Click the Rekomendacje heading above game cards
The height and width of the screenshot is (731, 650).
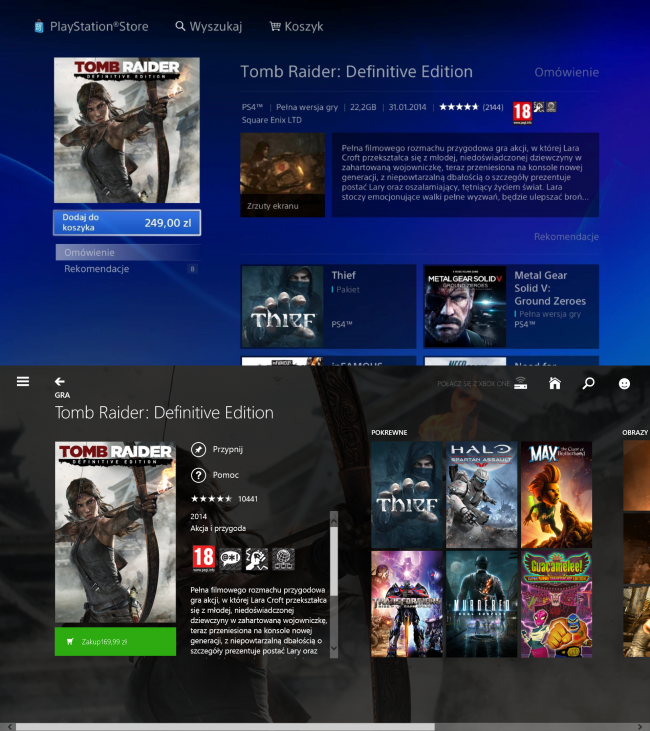[566, 237]
